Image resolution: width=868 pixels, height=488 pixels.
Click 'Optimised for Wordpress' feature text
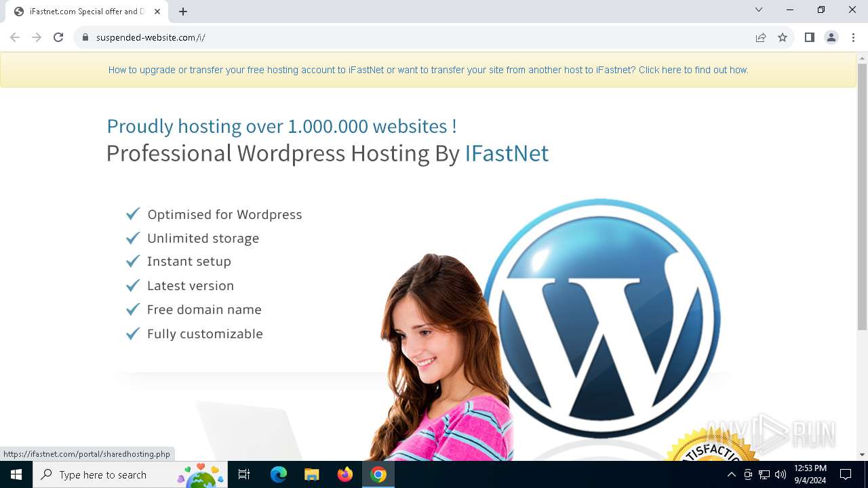click(224, 214)
